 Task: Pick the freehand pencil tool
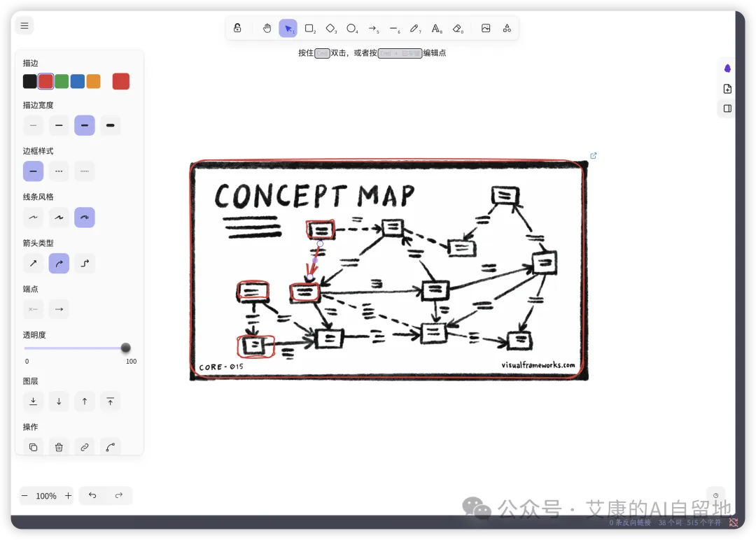point(415,29)
